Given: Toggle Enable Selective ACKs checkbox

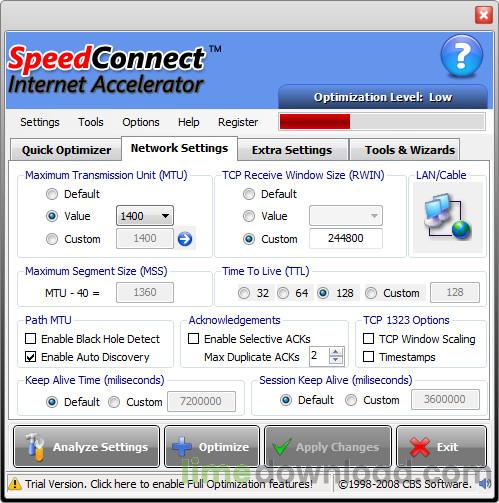Looking at the screenshot, I should [x=193, y=339].
